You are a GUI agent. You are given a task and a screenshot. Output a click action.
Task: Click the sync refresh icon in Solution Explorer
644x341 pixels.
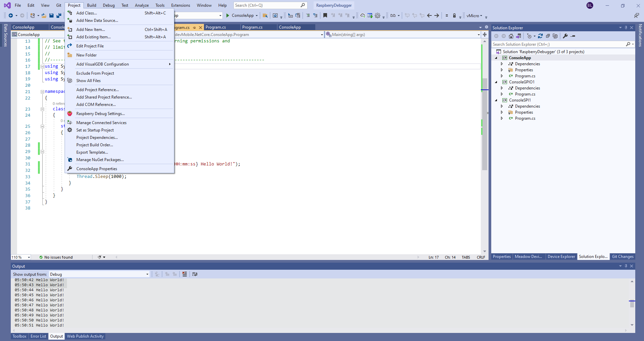tap(540, 36)
